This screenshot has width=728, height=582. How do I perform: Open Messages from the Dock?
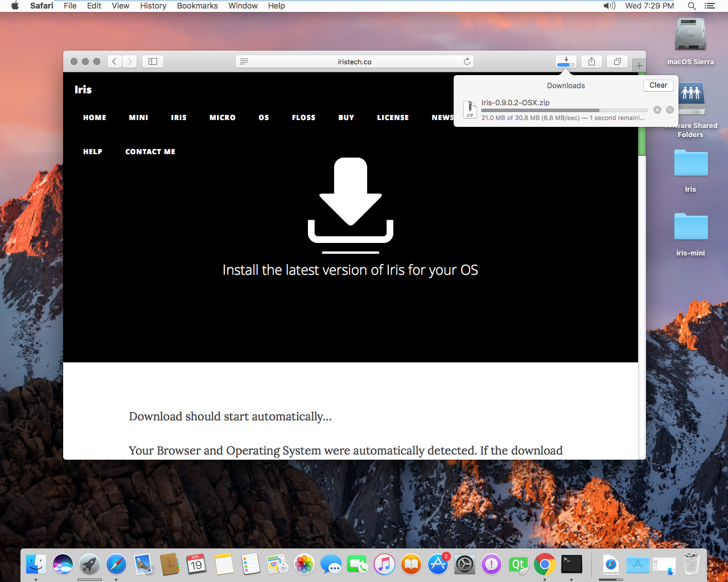coord(331,564)
